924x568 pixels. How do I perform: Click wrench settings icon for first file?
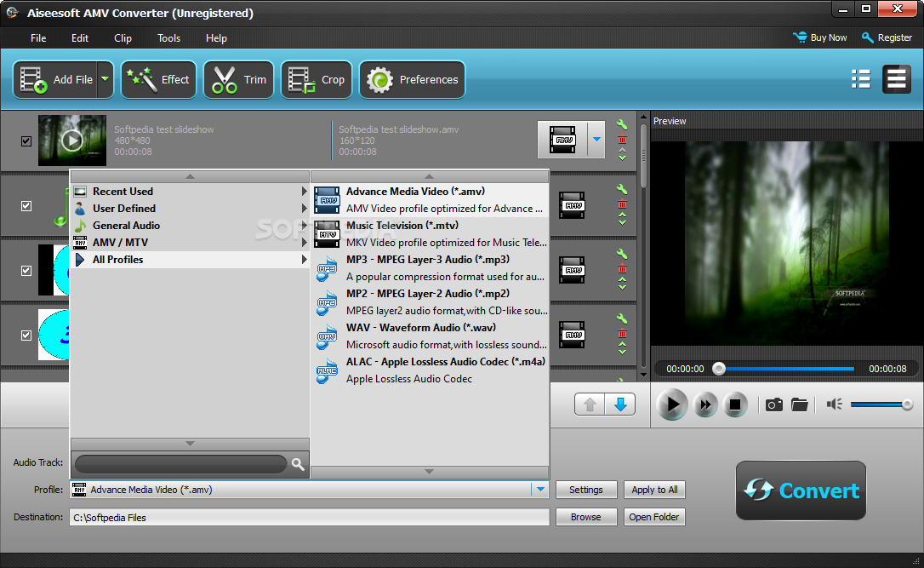[622, 124]
